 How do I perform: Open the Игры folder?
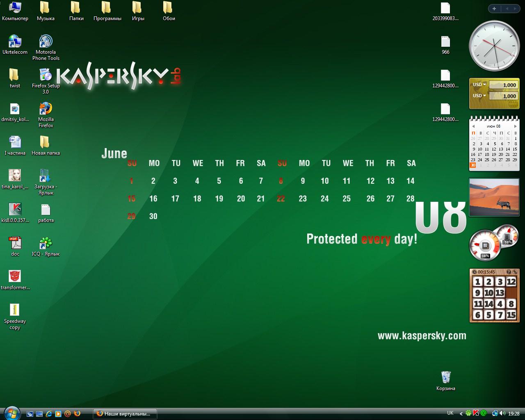(138, 11)
